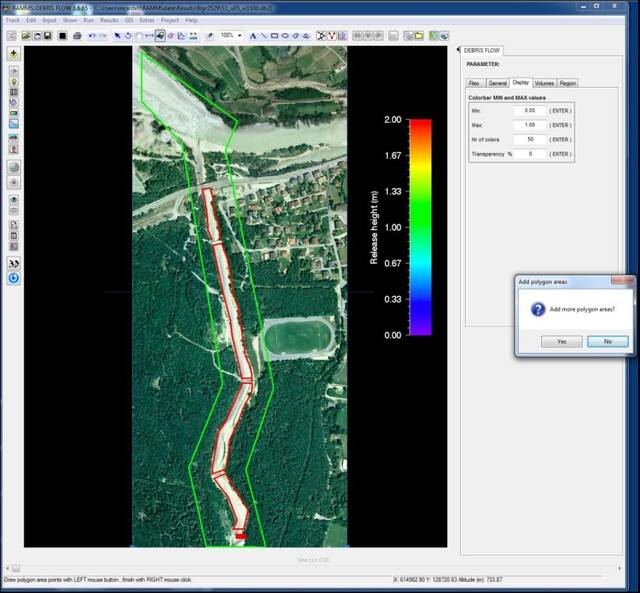Click the black square toolbar icon
The image size is (640, 593).
[62, 36]
